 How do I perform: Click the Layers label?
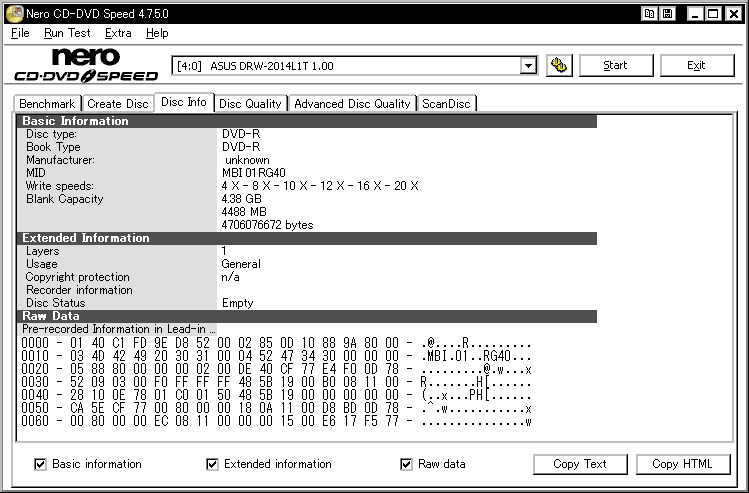(43, 251)
